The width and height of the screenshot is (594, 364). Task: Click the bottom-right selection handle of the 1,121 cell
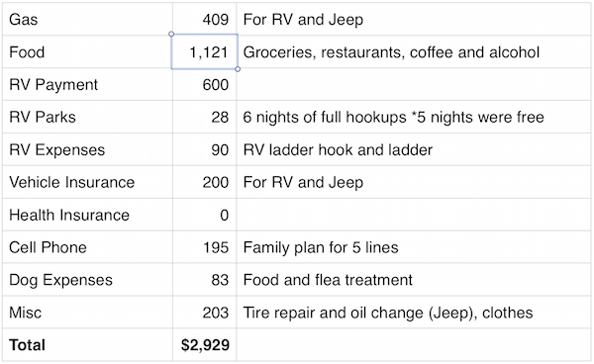[238, 69]
